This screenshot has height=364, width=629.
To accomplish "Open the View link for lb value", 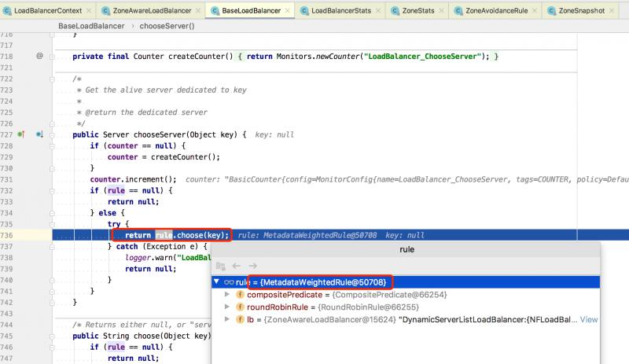I will point(588,319).
